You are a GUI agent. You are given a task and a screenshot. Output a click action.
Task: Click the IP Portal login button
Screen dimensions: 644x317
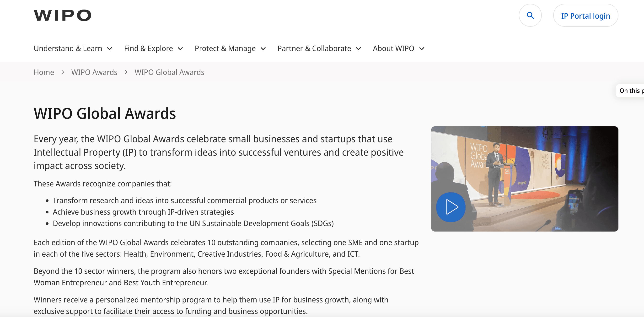click(585, 16)
